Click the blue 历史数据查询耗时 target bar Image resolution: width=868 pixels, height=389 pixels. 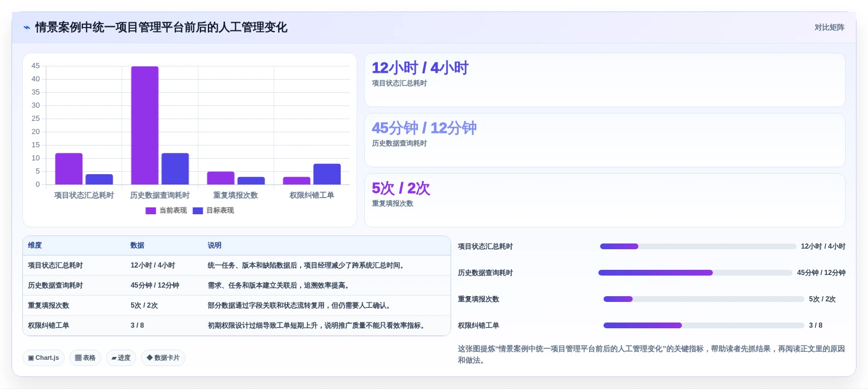coord(175,169)
